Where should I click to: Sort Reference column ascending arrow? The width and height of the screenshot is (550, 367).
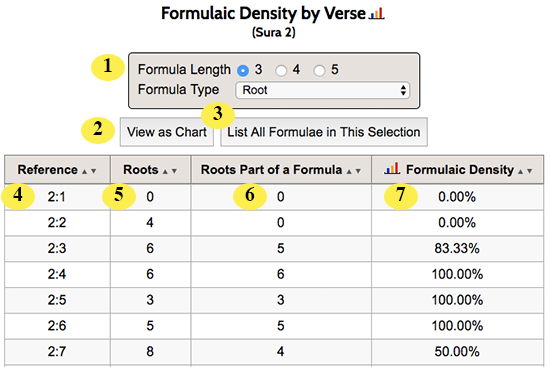point(84,171)
